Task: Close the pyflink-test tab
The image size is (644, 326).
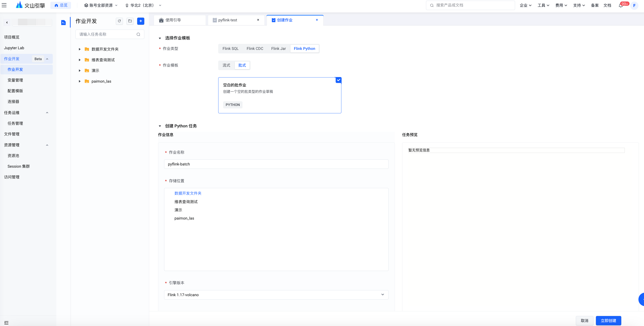Action: coord(258,20)
